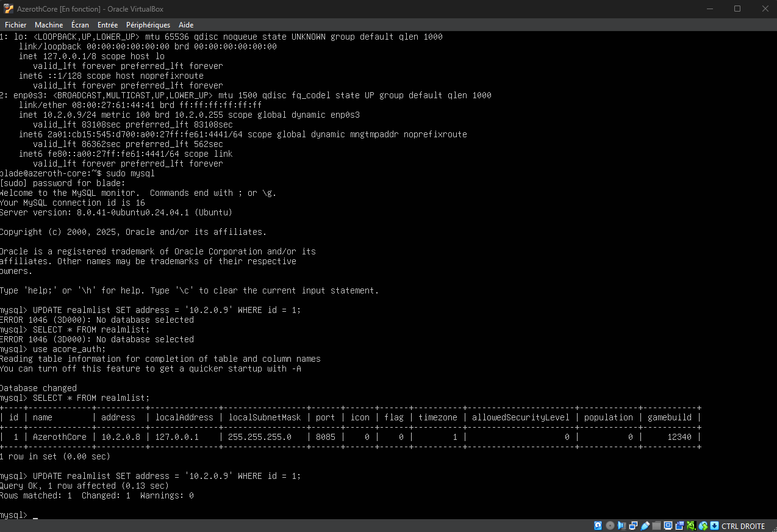The image size is (777, 532).
Task: Click the 'inet 10.2.0.9/24' interface line
Action: 189,115
